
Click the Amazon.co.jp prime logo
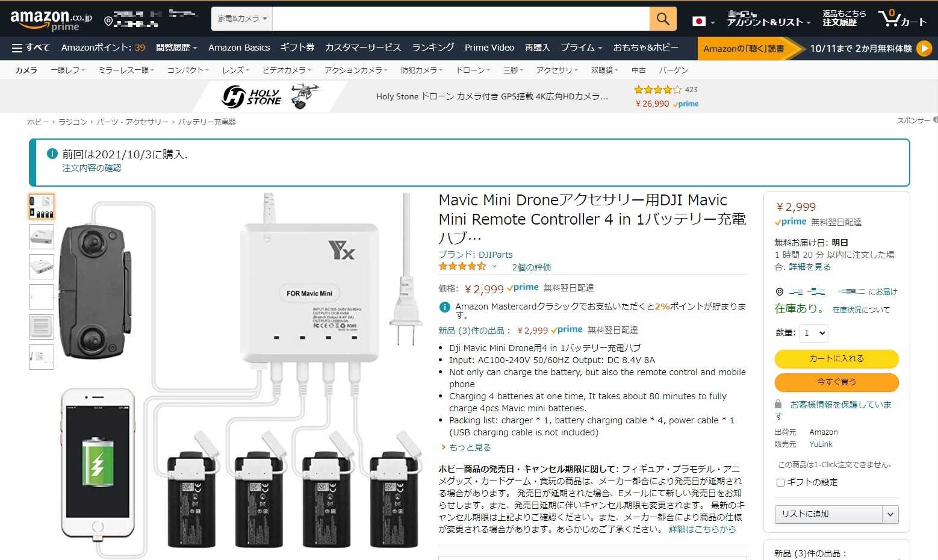coord(51,19)
